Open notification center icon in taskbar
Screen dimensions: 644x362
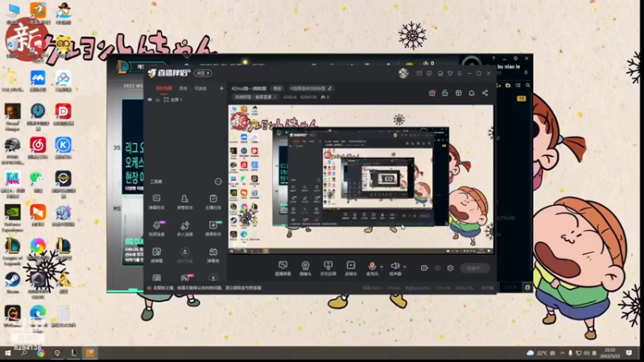pos(629,353)
